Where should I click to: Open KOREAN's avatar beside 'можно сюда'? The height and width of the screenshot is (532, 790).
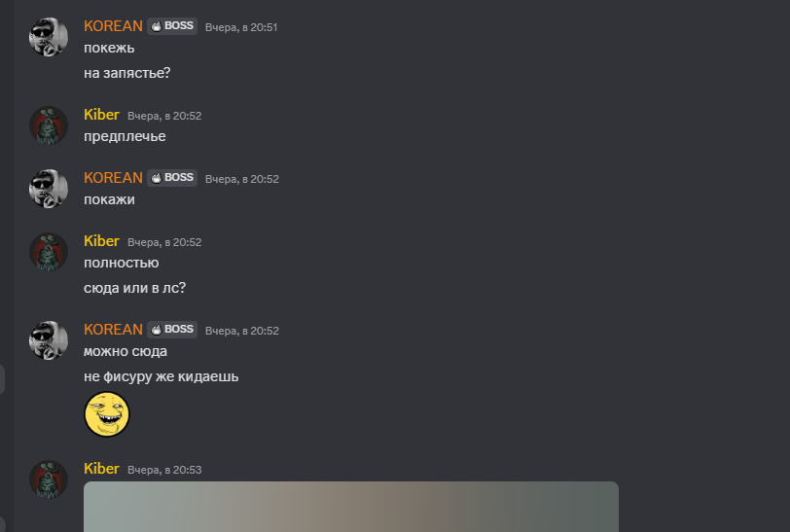(49, 340)
